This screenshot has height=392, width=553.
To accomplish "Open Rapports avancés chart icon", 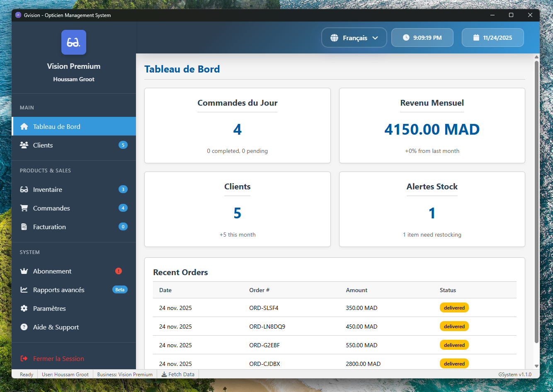I will 24,290.
